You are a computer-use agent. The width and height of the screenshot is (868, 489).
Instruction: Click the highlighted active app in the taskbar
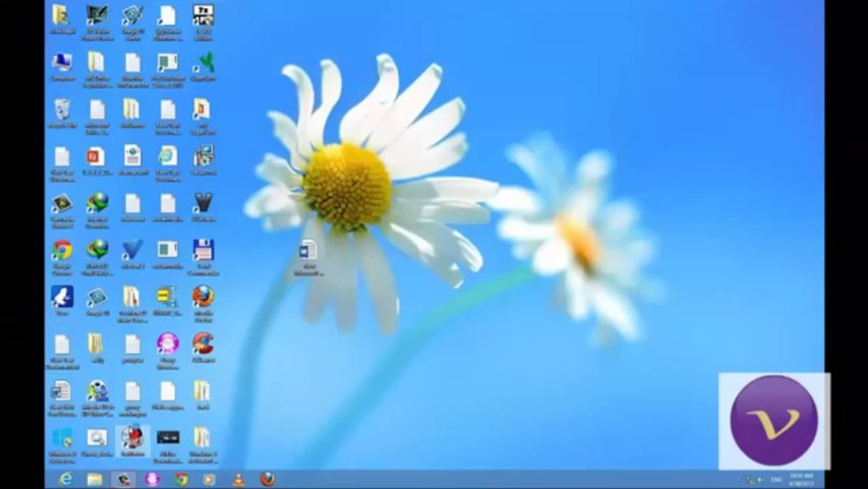(x=123, y=479)
